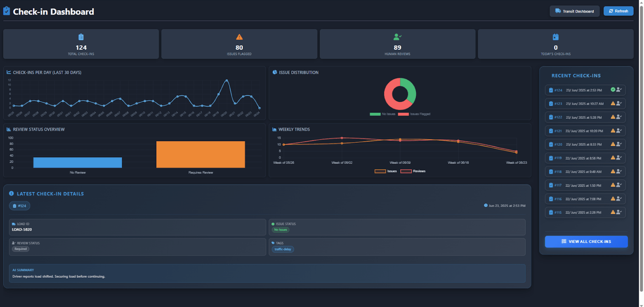Click the LOAD-5B20 load ID value
The width and height of the screenshot is (644, 307).
pos(22,229)
